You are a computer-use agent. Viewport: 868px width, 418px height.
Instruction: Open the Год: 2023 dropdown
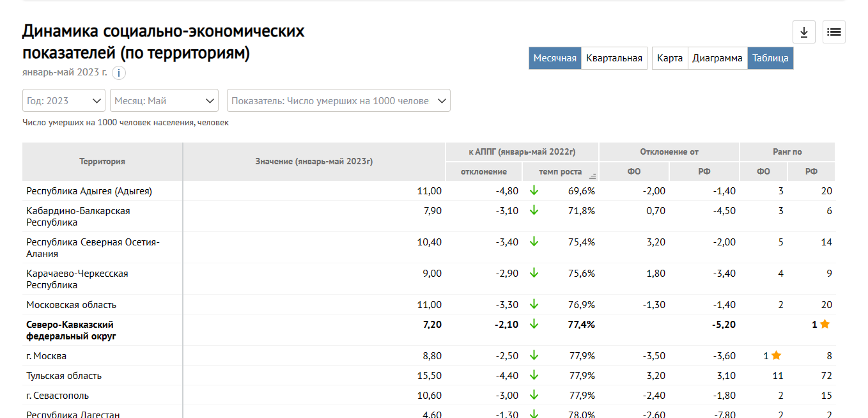(64, 101)
